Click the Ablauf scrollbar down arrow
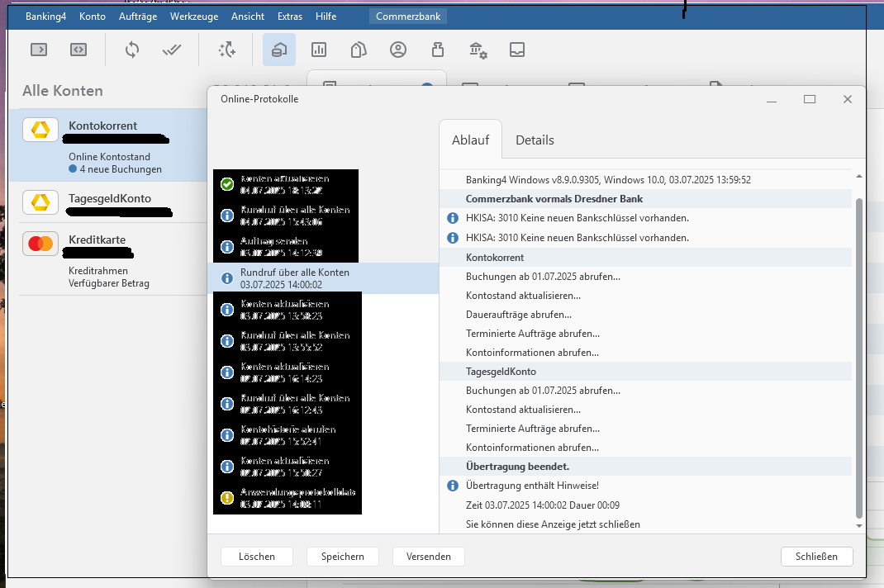The width and height of the screenshot is (884, 588). click(858, 525)
